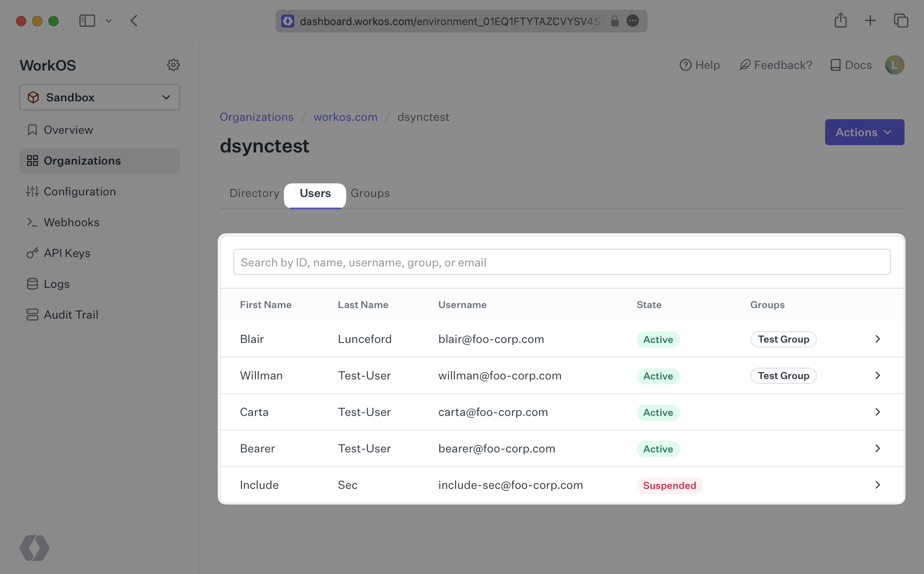Click Include Sec user row expander
924x574 pixels.
tap(877, 484)
